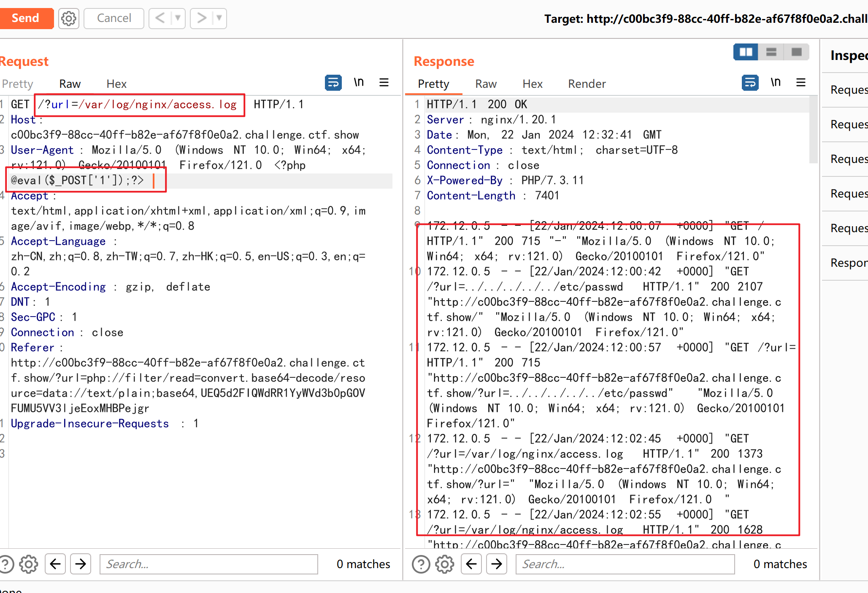Toggle line wrap in Response pane

750,83
